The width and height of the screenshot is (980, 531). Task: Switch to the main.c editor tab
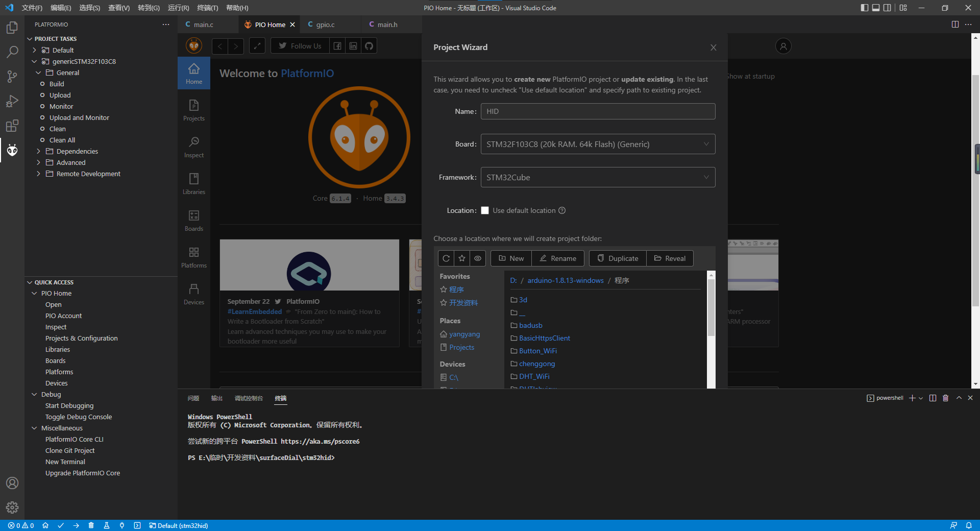[203, 25]
